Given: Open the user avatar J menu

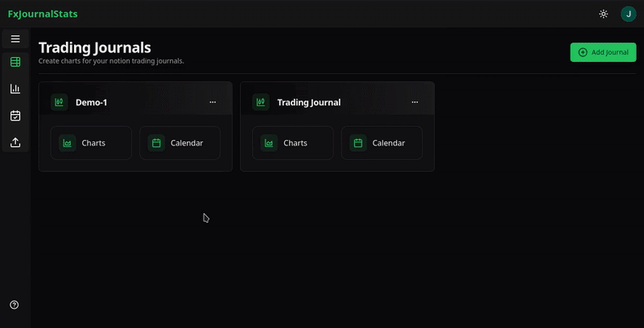Looking at the screenshot, I should (x=629, y=14).
